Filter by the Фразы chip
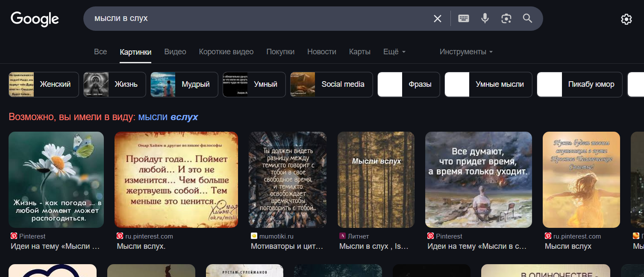 pyautogui.click(x=409, y=85)
